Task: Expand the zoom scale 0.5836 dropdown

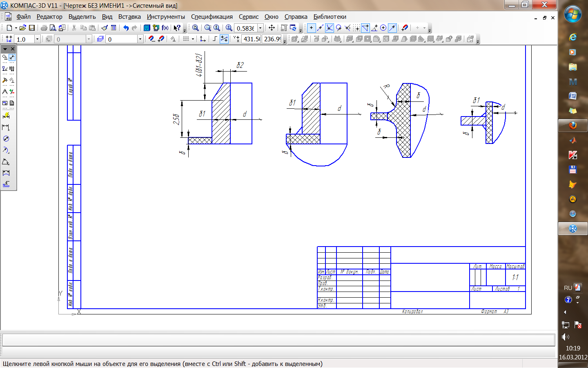Action: (261, 28)
